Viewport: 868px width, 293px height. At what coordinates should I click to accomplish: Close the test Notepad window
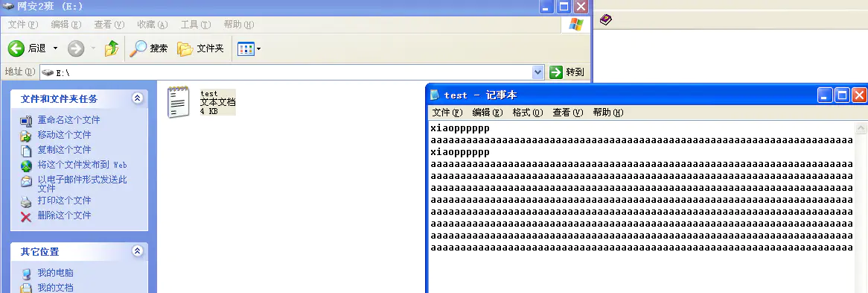click(859, 95)
